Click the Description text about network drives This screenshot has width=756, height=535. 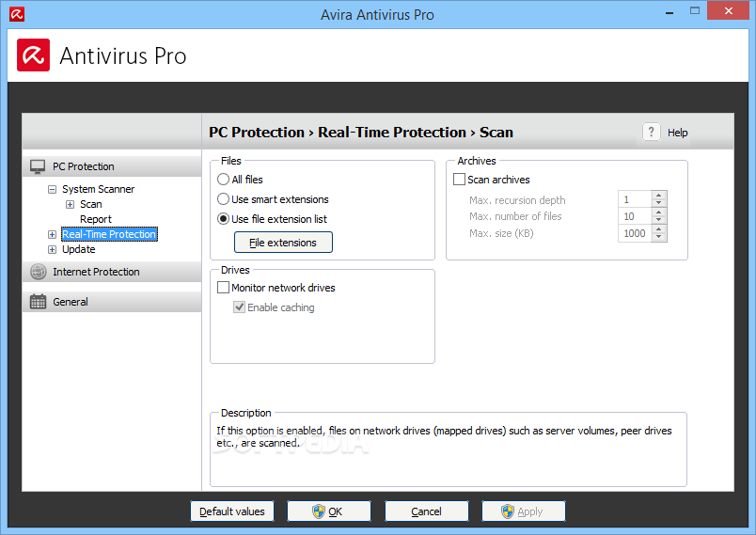click(444, 436)
